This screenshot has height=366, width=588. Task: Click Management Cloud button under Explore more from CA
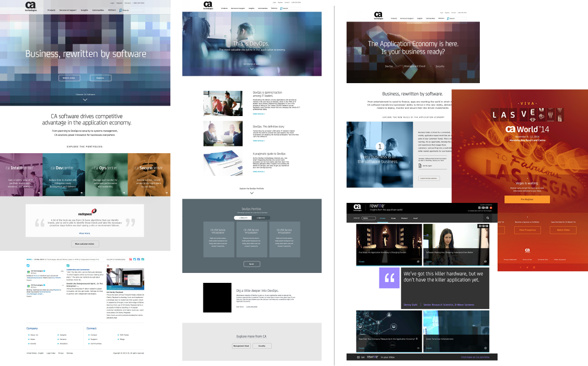click(x=241, y=346)
